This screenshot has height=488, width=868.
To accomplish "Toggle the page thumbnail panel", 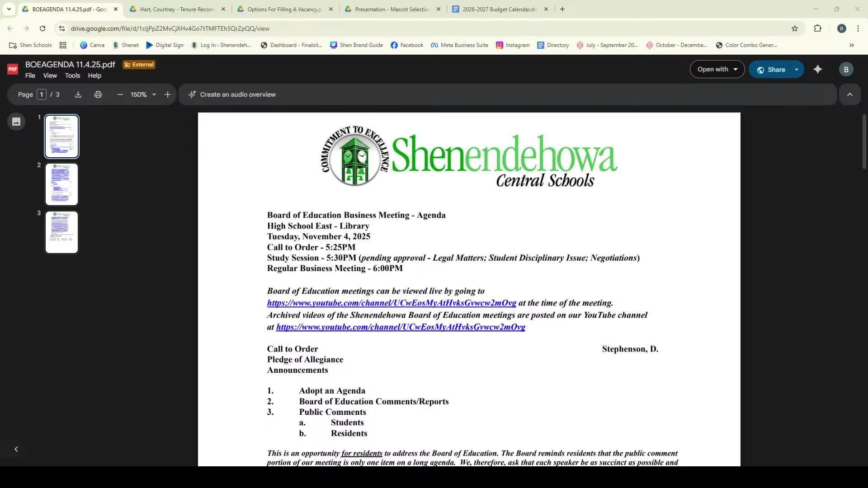I will [x=16, y=122].
